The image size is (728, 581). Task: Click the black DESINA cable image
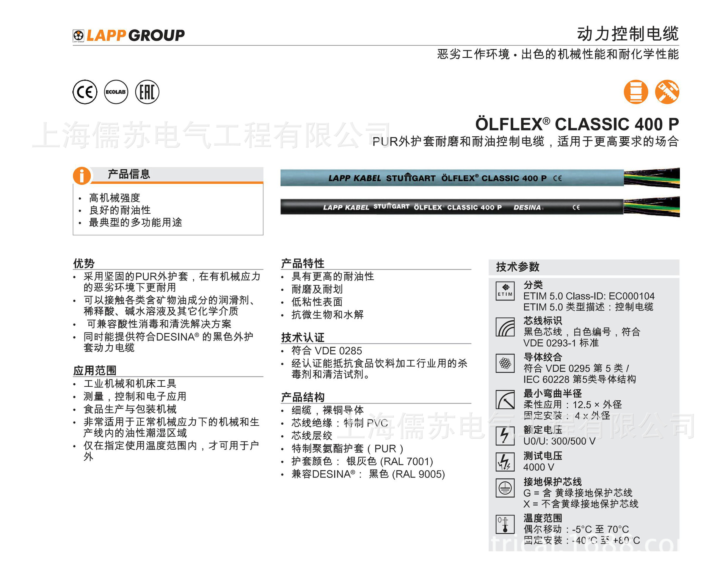(451, 207)
